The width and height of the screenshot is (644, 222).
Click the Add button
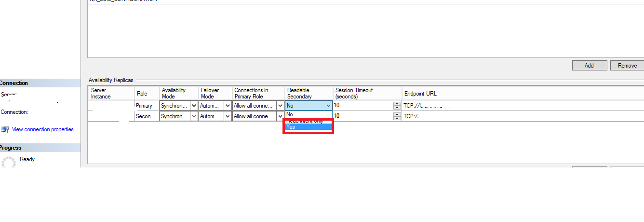tap(589, 66)
